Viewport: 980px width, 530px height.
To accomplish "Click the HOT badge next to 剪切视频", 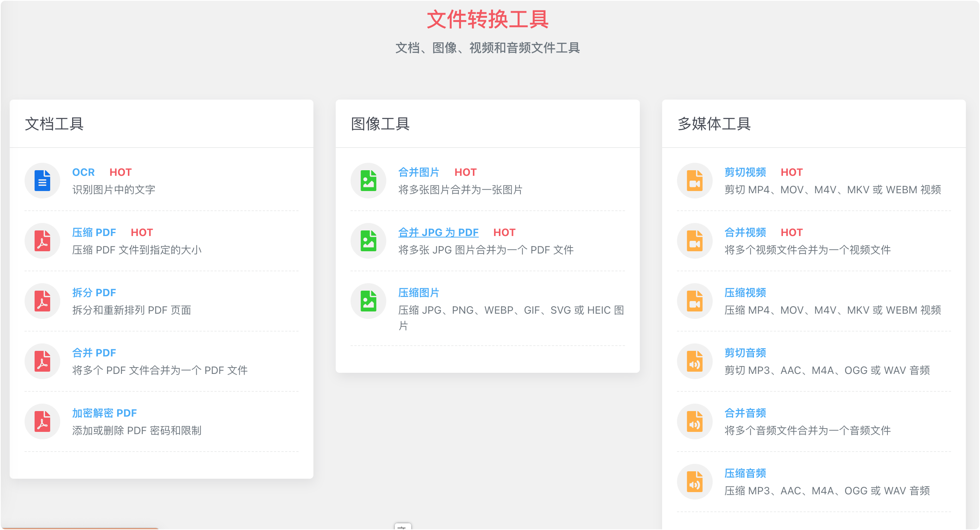I will [792, 172].
